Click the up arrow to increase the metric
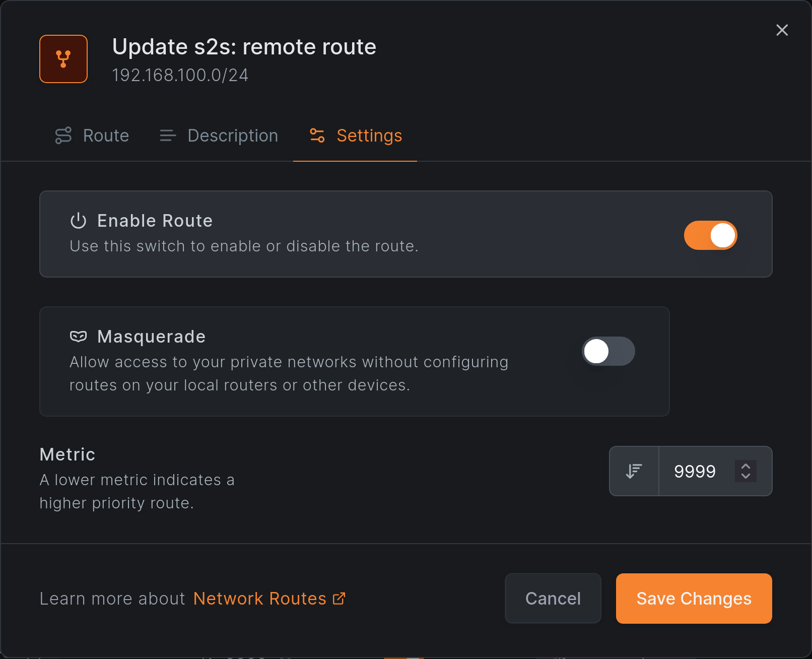This screenshot has height=659, width=812. click(746, 466)
